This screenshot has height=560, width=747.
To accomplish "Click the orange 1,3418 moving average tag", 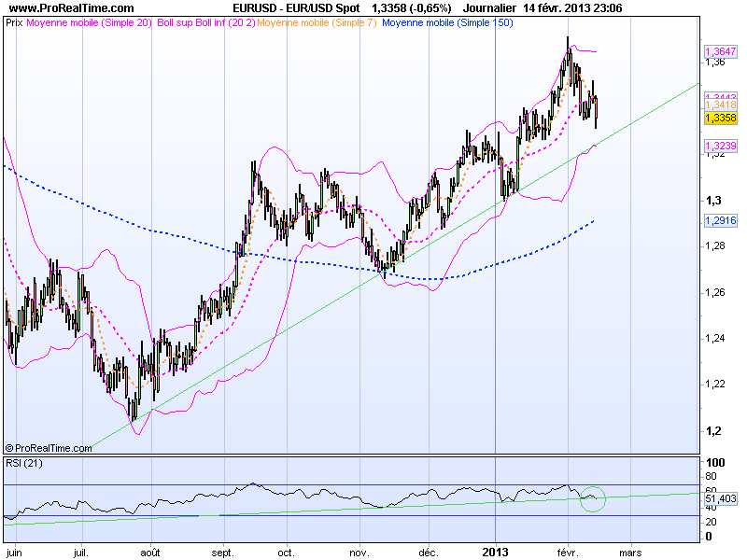I will [720, 105].
